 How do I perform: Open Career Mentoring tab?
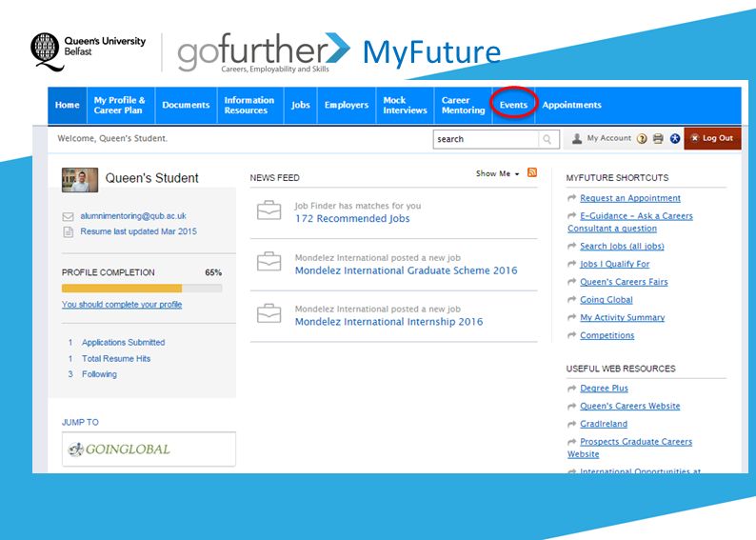pyautogui.click(x=463, y=105)
